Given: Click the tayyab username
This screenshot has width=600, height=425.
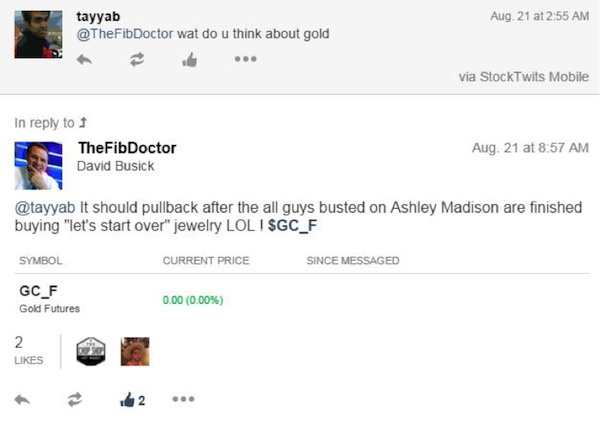Looking at the screenshot, I should (x=98, y=16).
